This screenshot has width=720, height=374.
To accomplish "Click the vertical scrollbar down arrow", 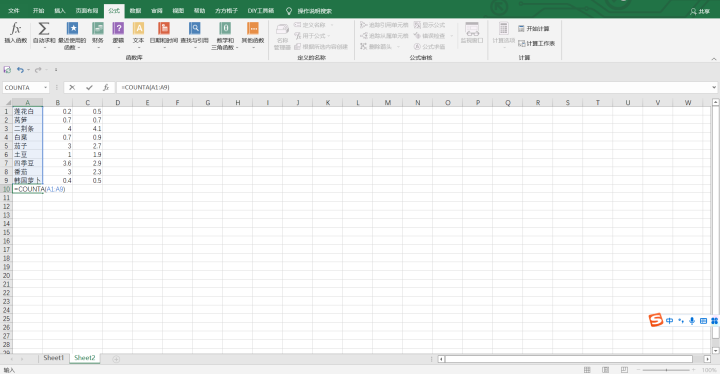I will (715, 350).
